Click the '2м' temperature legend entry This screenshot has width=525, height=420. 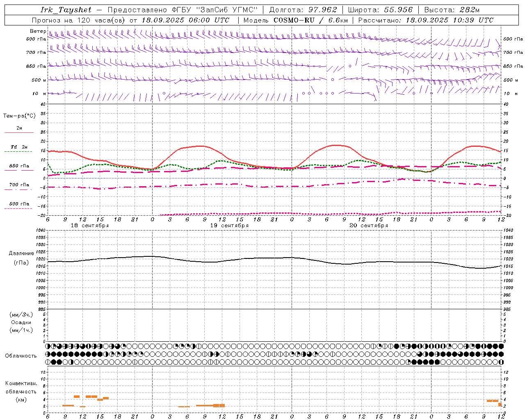[x=19, y=128]
